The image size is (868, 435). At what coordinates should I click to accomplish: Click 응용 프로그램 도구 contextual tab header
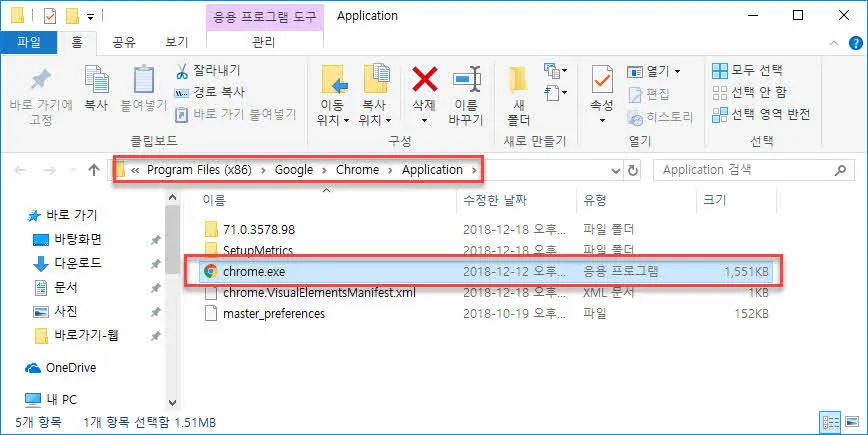point(265,16)
